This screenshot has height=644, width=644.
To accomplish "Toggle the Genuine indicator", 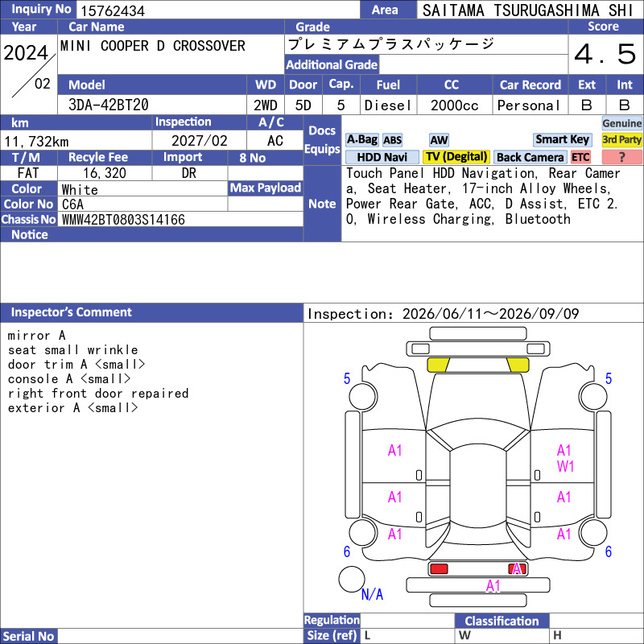I will (621, 123).
